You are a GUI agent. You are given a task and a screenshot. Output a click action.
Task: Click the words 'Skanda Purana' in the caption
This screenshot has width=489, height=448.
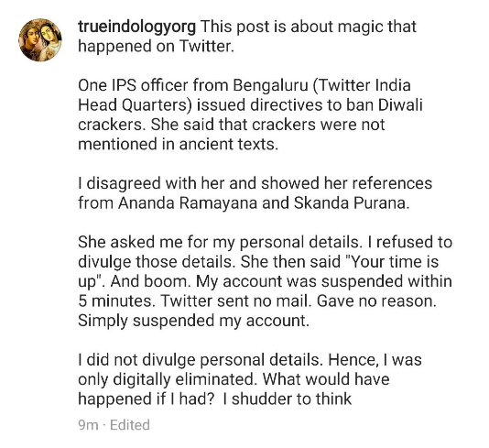[x=351, y=203]
